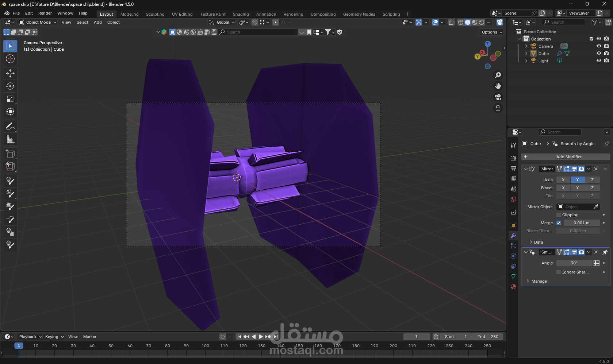
Task: Switch to the Shading workspace tab
Action: 241,14
